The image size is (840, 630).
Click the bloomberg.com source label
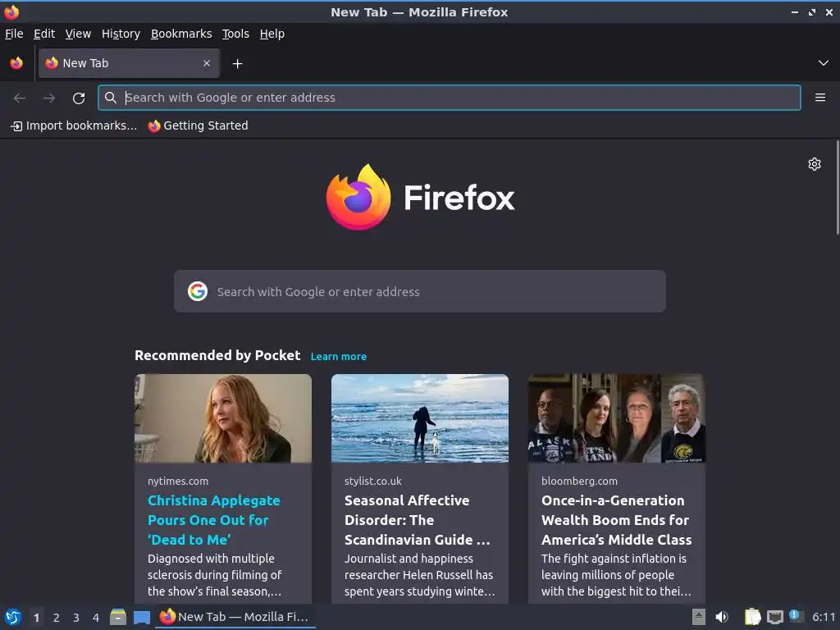tap(579, 481)
